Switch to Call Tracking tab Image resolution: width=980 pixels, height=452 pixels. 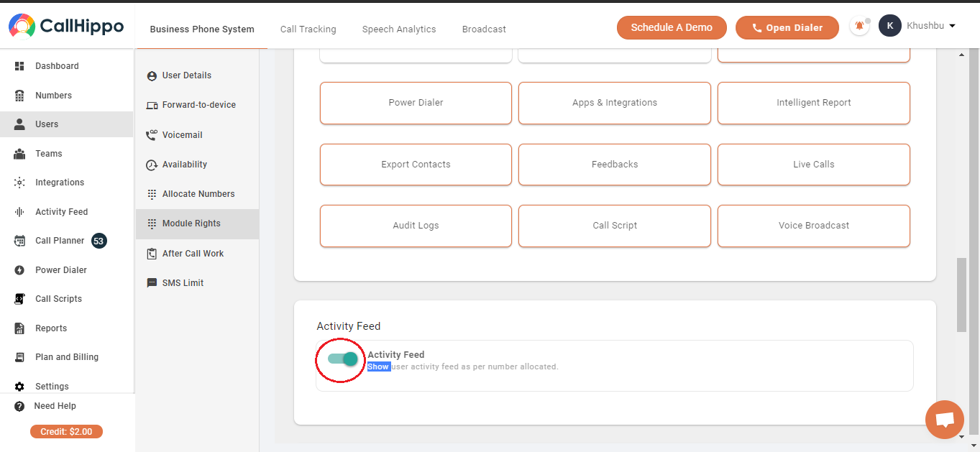click(x=308, y=29)
